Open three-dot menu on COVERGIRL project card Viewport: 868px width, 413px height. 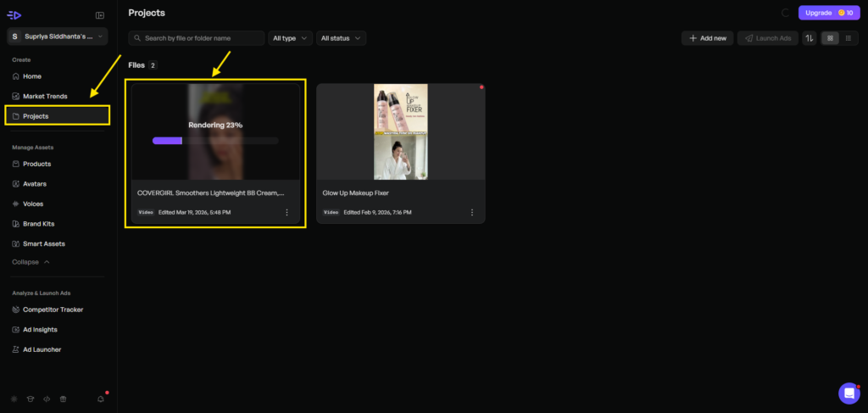[287, 212]
